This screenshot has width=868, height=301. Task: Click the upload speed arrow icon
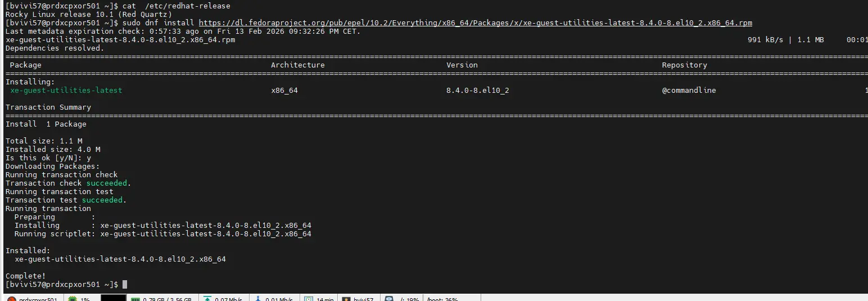pyautogui.click(x=207, y=299)
